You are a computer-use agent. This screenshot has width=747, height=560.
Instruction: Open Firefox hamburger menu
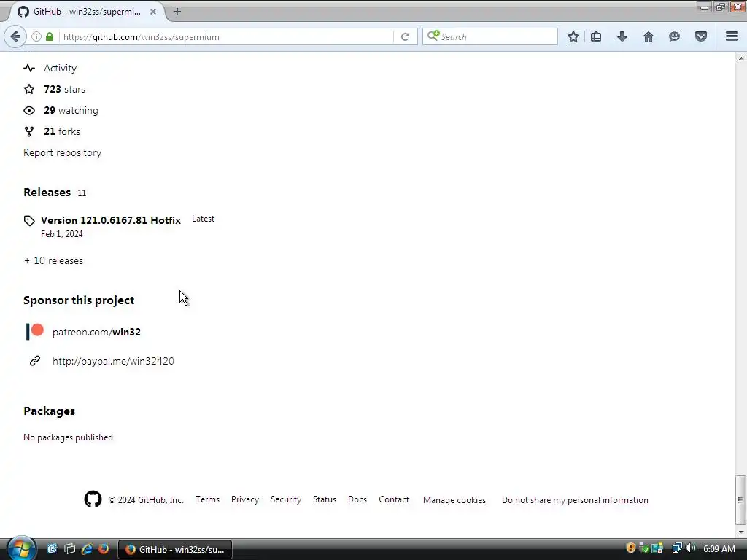732,36
